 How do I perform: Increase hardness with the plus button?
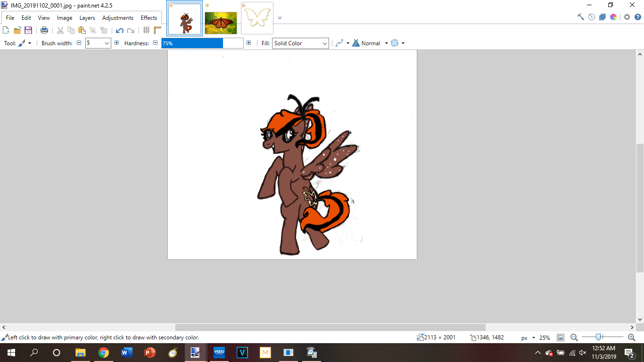[x=248, y=43]
